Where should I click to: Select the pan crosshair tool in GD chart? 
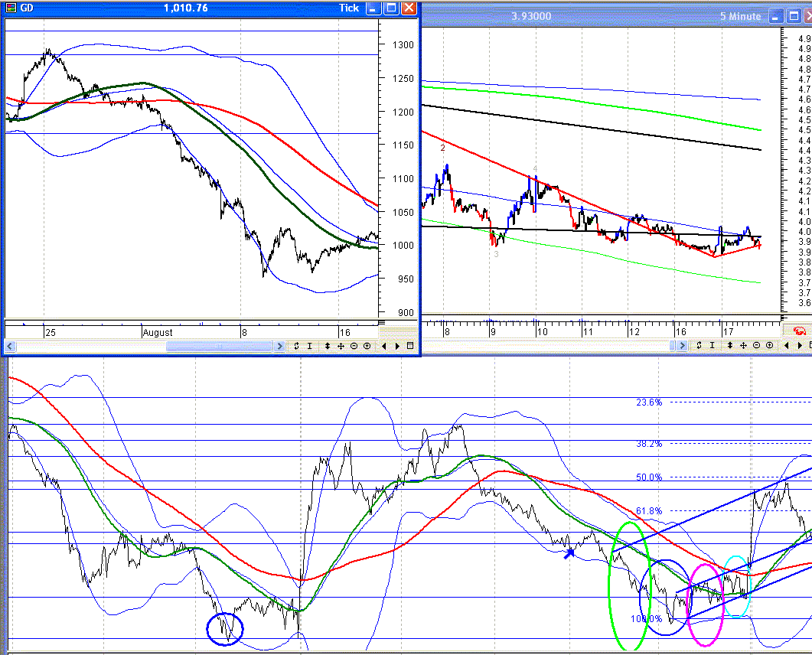pyautogui.click(x=341, y=346)
